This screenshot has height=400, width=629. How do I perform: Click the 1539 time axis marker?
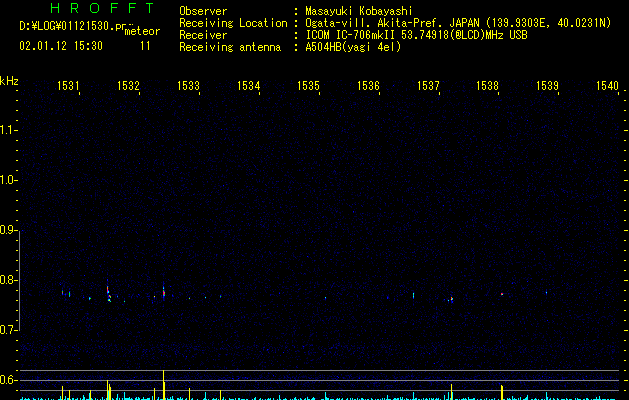547,86
